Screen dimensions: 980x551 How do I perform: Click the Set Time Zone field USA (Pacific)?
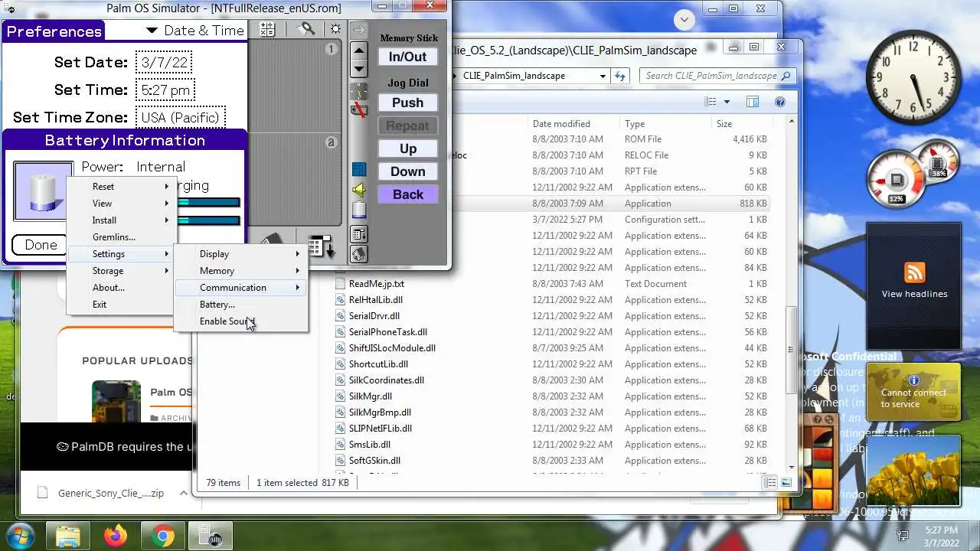click(181, 117)
